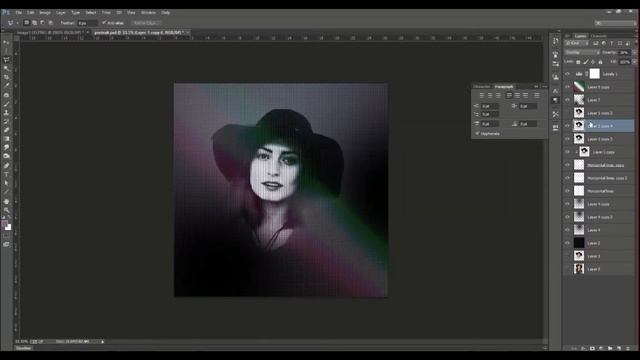640x360 pixels.
Task: Select the Gradient tool
Action: point(6,139)
